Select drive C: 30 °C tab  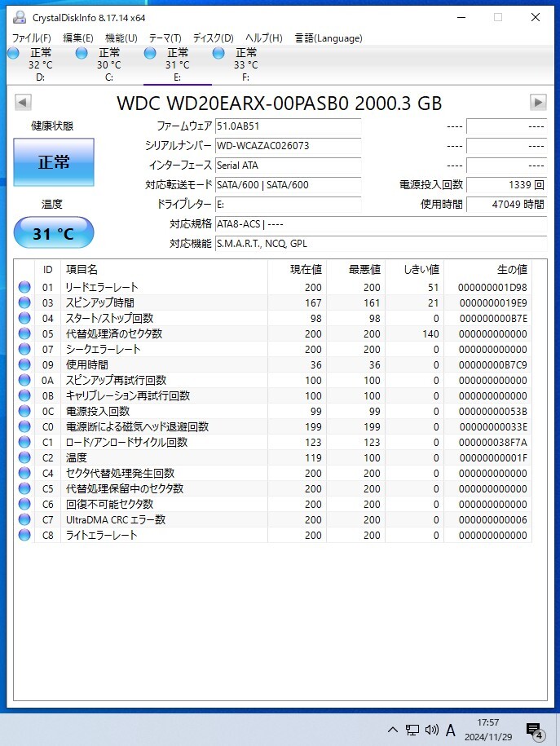click(x=109, y=64)
